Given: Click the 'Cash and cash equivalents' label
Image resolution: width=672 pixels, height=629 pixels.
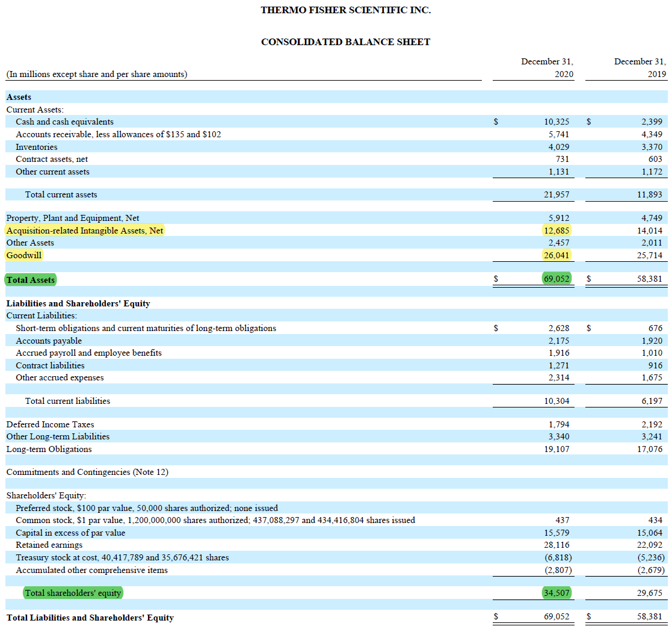Looking at the screenshot, I should (x=65, y=122).
